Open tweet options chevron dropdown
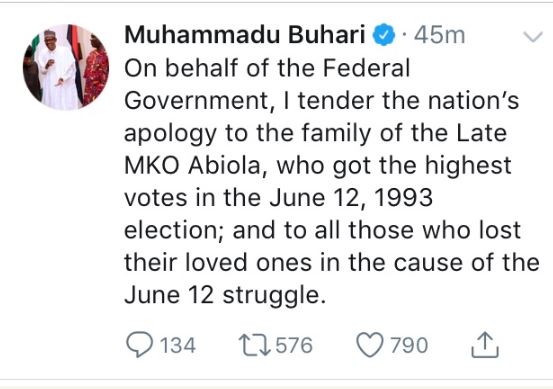 point(533,36)
